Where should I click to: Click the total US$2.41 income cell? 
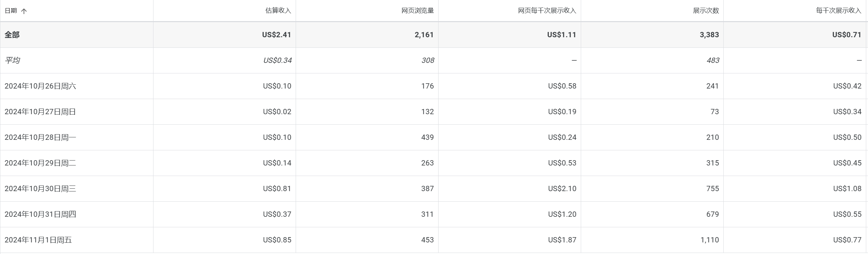tap(276, 35)
